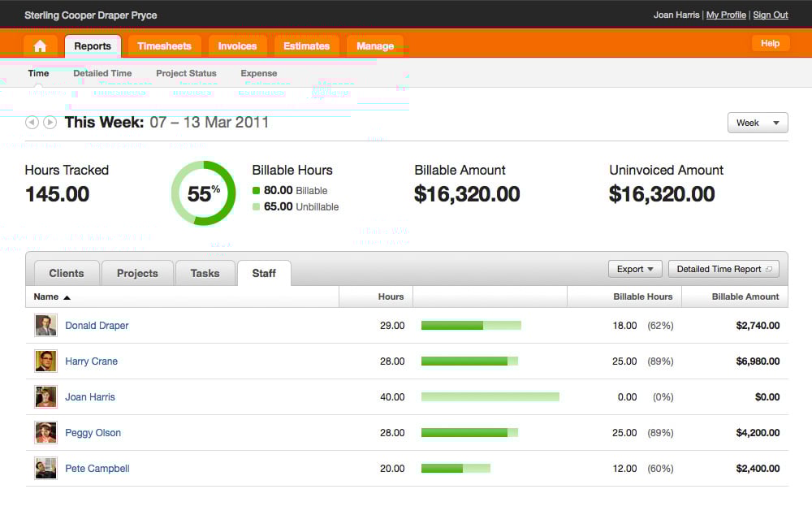Screen dimensions: 812x528
Task: Click the Help button
Action: pyautogui.click(x=770, y=44)
